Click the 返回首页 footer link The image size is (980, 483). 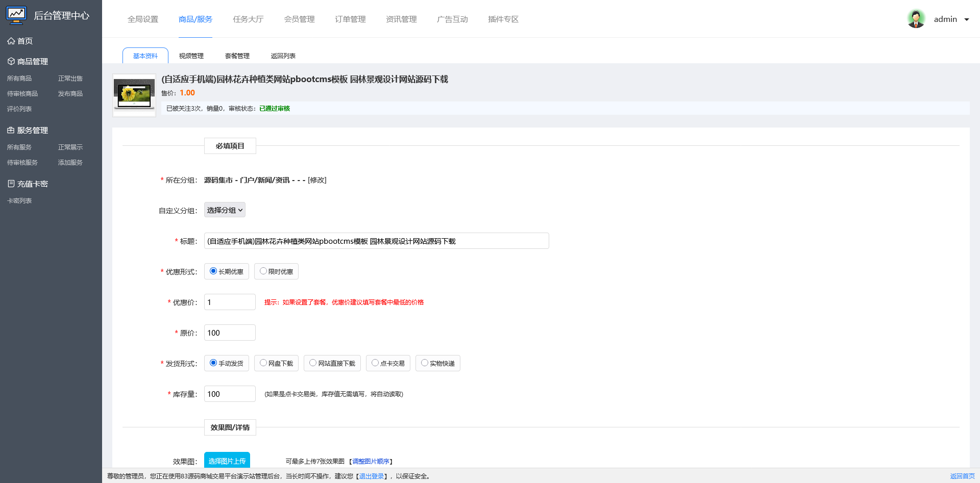point(963,476)
